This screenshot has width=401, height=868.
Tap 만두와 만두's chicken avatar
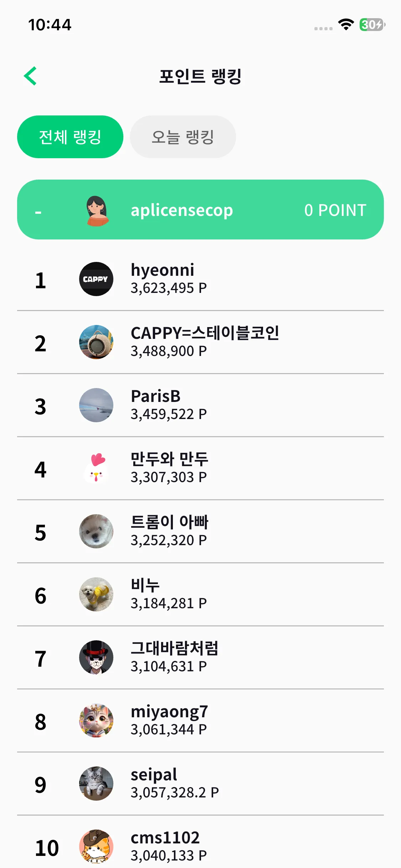pyautogui.click(x=96, y=468)
